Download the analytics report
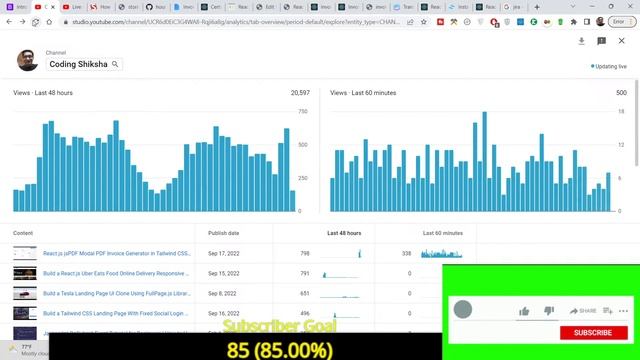 [x=582, y=41]
